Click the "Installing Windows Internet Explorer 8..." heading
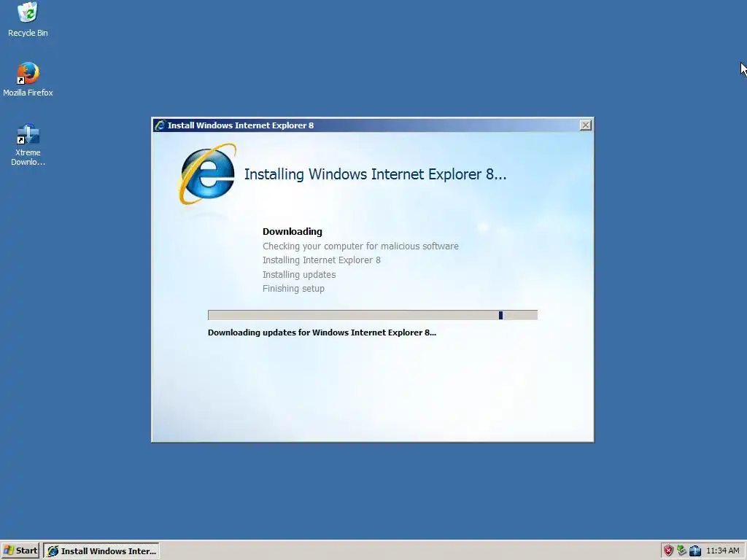The image size is (747, 560). [376, 174]
